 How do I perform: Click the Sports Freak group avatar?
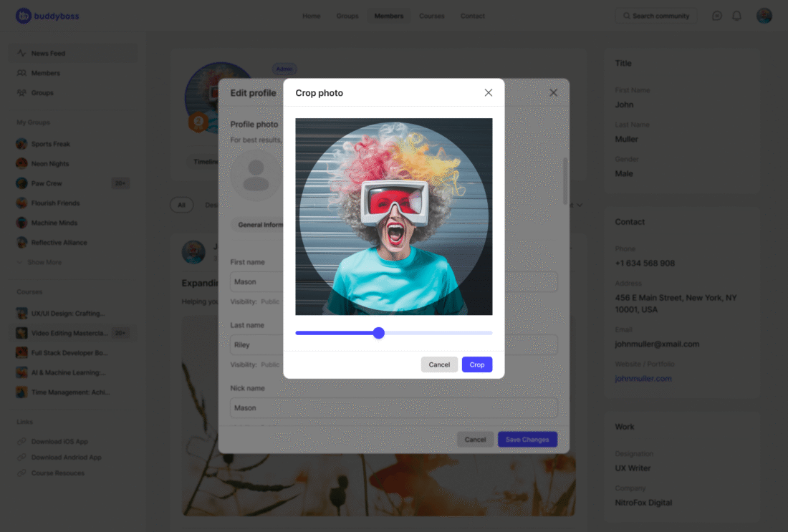[22, 144]
